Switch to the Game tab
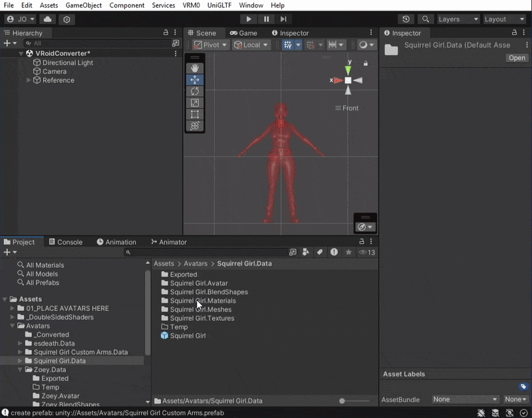Viewport: 532px width, 418px height. (243, 33)
